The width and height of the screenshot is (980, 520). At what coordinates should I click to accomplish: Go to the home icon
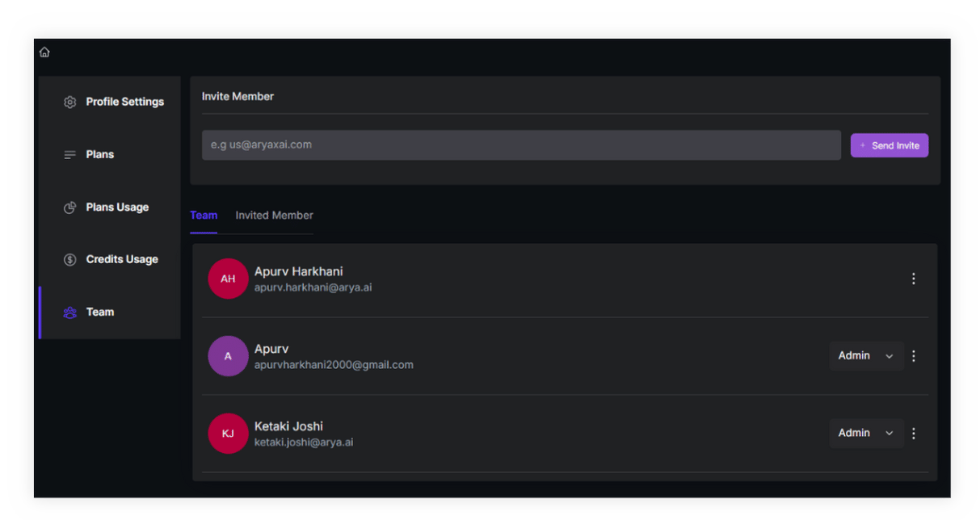pyautogui.click(x=44, y=52)
